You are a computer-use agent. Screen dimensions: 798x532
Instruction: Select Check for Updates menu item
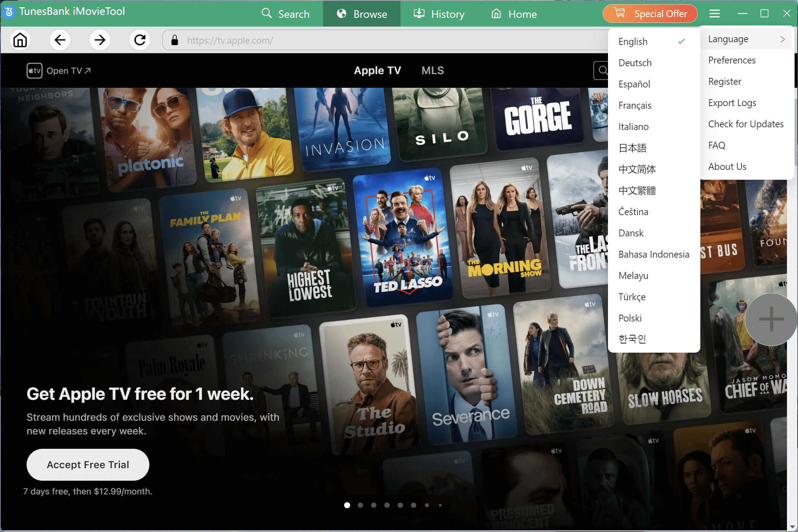click(746, 124)
